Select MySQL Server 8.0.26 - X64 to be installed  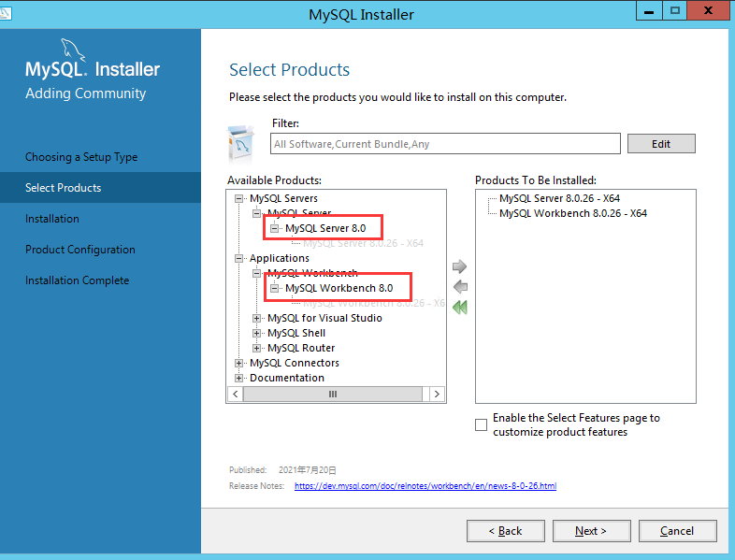559,199
